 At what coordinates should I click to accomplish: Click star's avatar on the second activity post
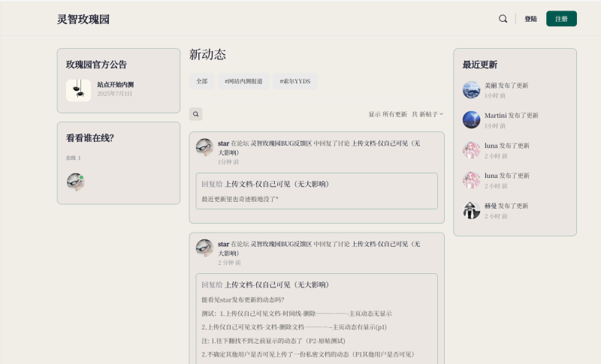pyautogui.click(x=204, y=248)
